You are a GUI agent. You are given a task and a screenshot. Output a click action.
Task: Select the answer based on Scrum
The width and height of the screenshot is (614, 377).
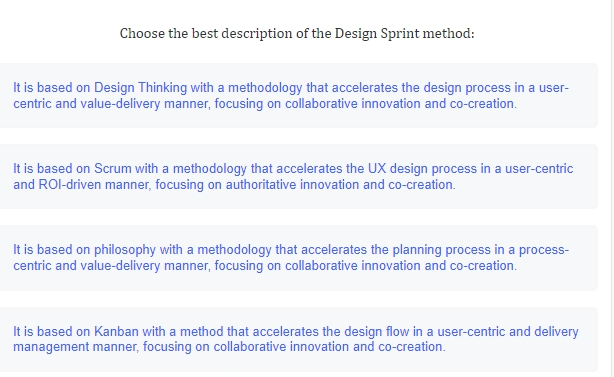click(298, 177)
